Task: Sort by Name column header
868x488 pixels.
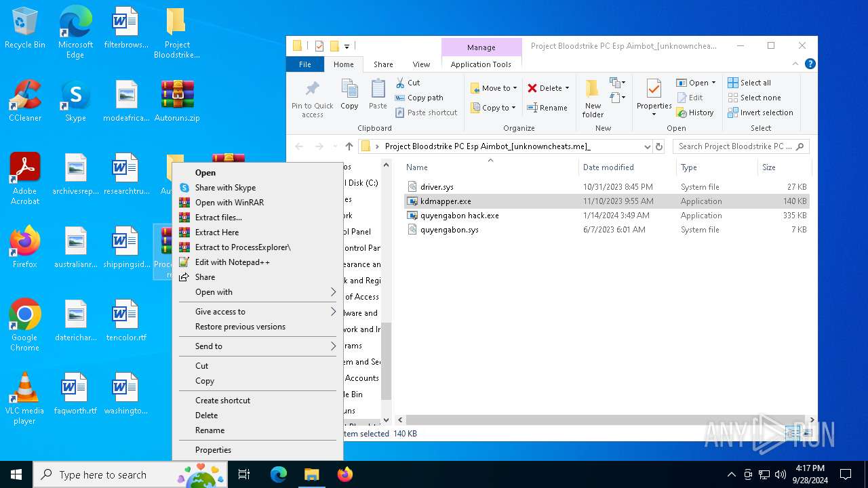Action: (490, 167)
